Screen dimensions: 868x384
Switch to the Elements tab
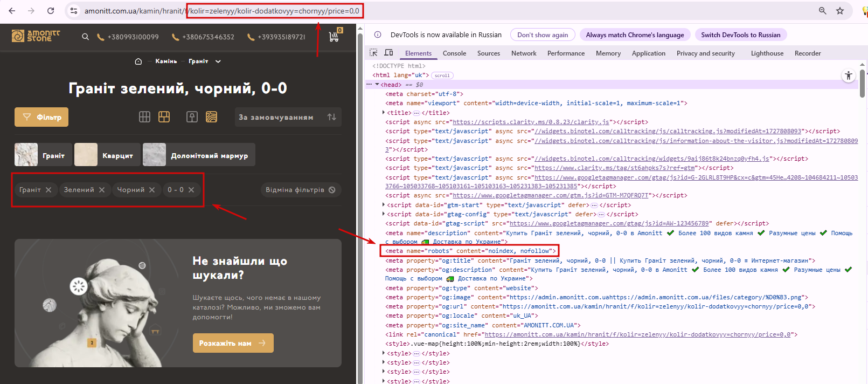(x=418, y=53)
